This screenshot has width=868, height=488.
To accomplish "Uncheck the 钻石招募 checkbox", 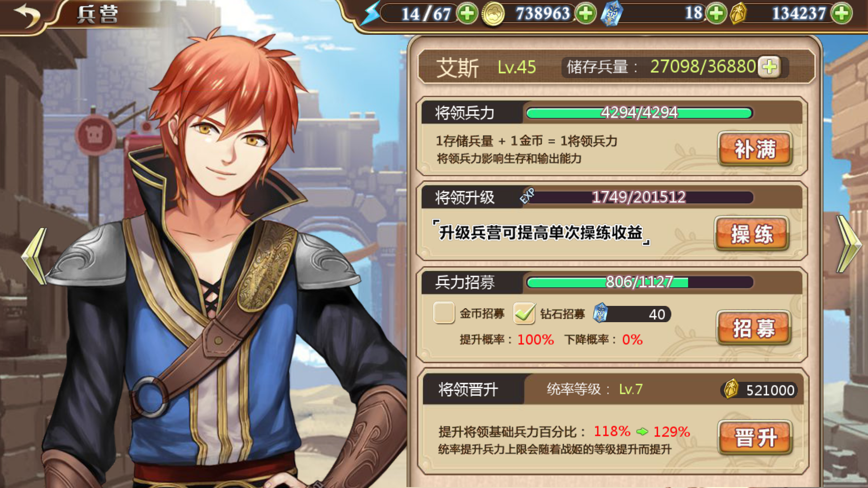I will coord(524,313).
